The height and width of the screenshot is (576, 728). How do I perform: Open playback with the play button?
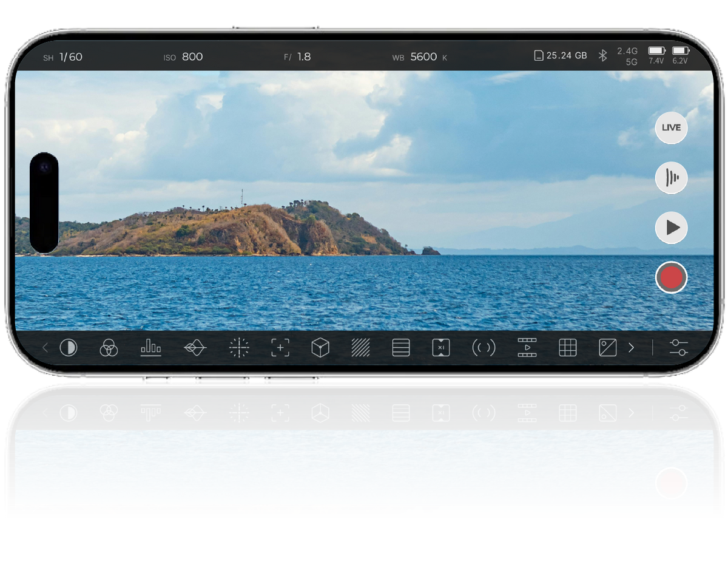pyautogui.click(x=672, y=228)
